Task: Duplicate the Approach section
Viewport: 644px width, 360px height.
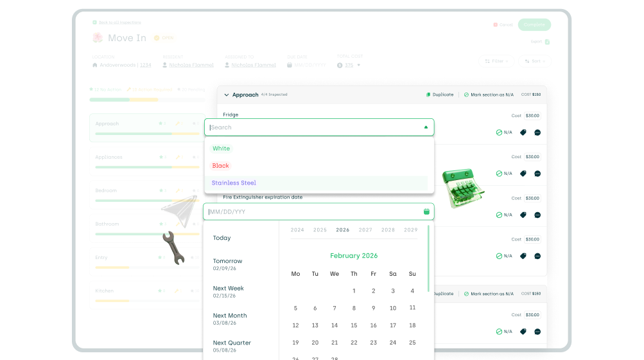Action: [440, 94]
